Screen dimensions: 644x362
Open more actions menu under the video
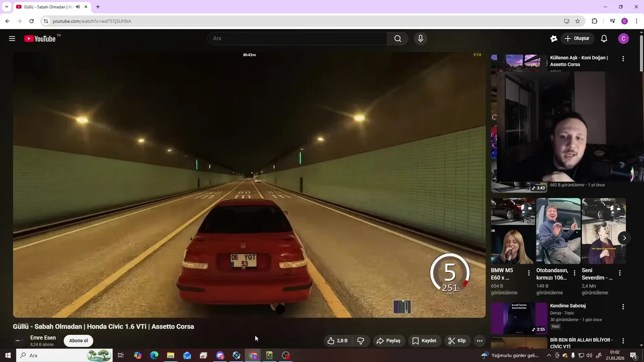[479, 341]
